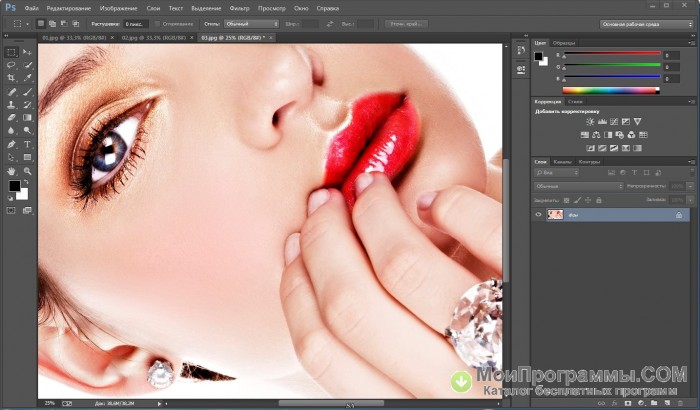
Task: Select the Lasso tool
Action: click(x=11, y=64)
